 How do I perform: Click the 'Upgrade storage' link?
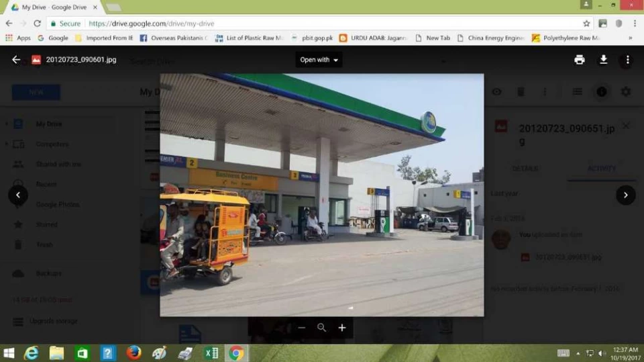point(54,321)
